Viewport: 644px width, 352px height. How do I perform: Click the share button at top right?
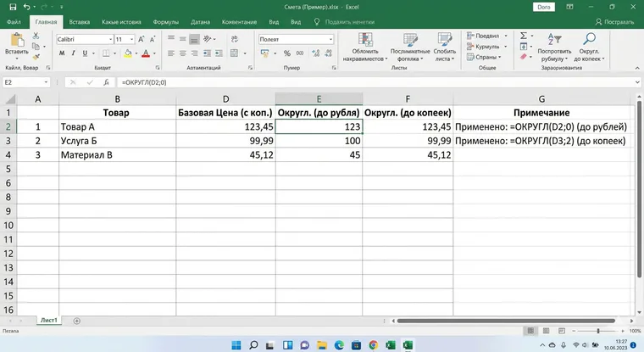pos(615,22)
